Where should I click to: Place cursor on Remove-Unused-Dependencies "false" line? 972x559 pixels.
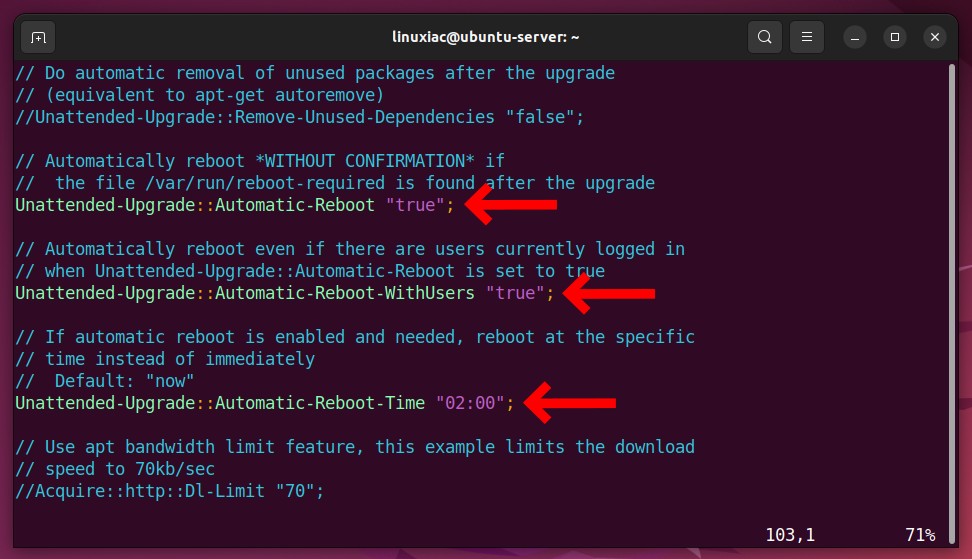pyautogui.click(x=299, y=117)
